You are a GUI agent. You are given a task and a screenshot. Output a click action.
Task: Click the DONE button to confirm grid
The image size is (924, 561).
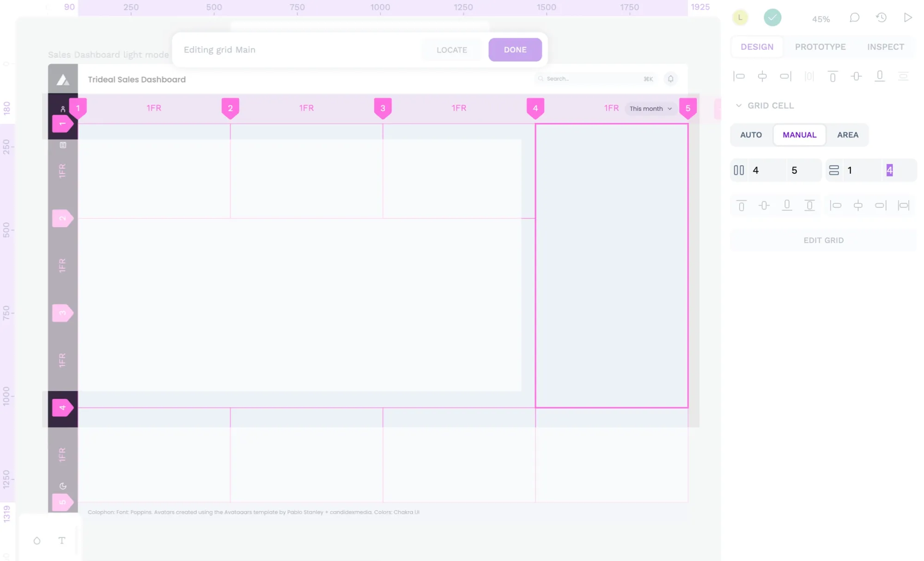pyautogui.click(x=516, y=49)
